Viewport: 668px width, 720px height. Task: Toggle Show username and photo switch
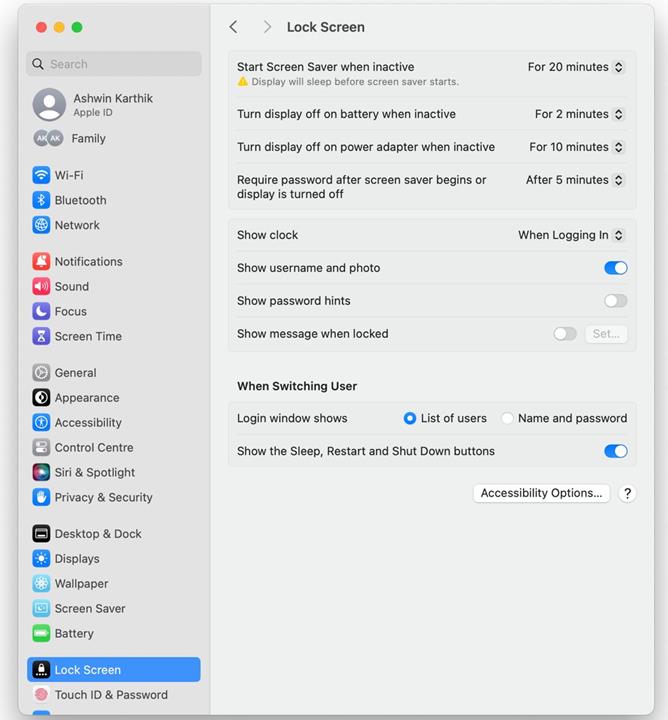tap(616, 268)
